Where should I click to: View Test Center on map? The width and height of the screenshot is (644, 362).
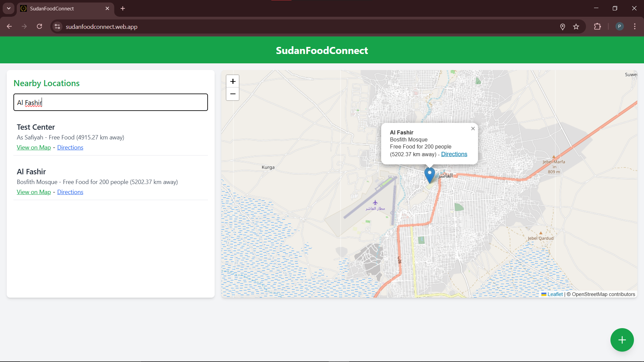[x=34, y=147]
